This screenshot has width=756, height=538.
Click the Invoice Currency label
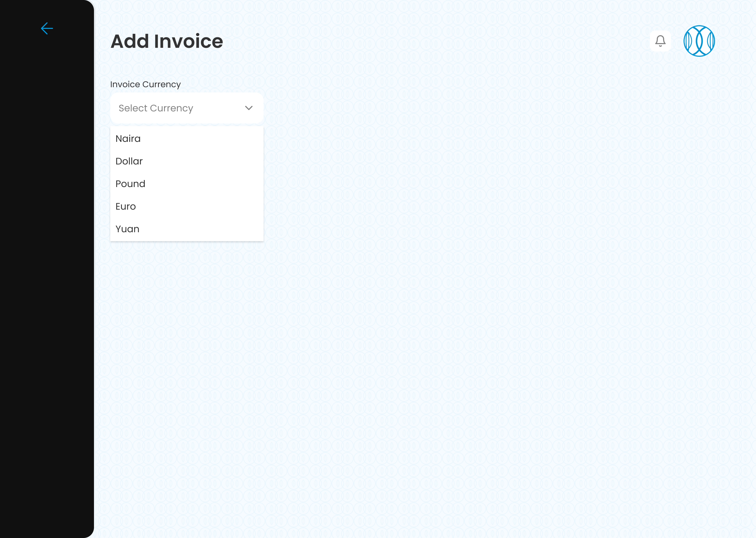145,85
